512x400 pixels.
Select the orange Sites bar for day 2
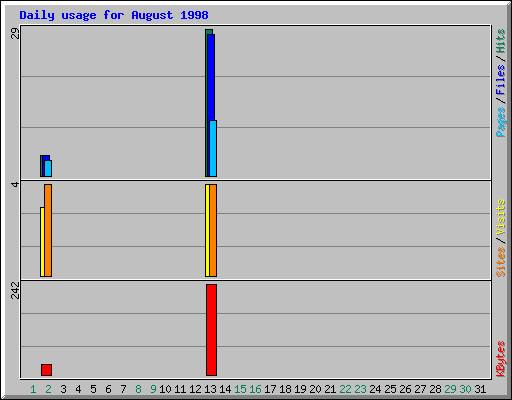coord(48,230)
